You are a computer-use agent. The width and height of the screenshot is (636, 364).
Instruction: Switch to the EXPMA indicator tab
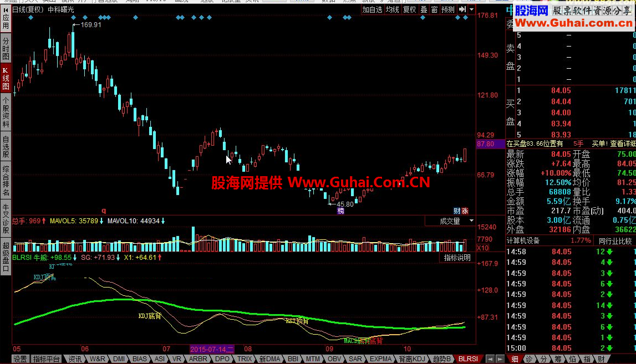(380, 359)
